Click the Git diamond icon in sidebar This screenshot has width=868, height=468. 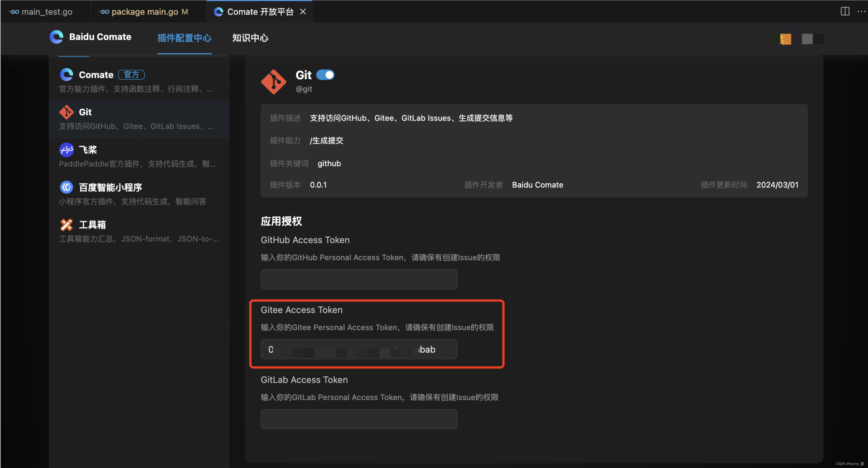pos(66,112)
